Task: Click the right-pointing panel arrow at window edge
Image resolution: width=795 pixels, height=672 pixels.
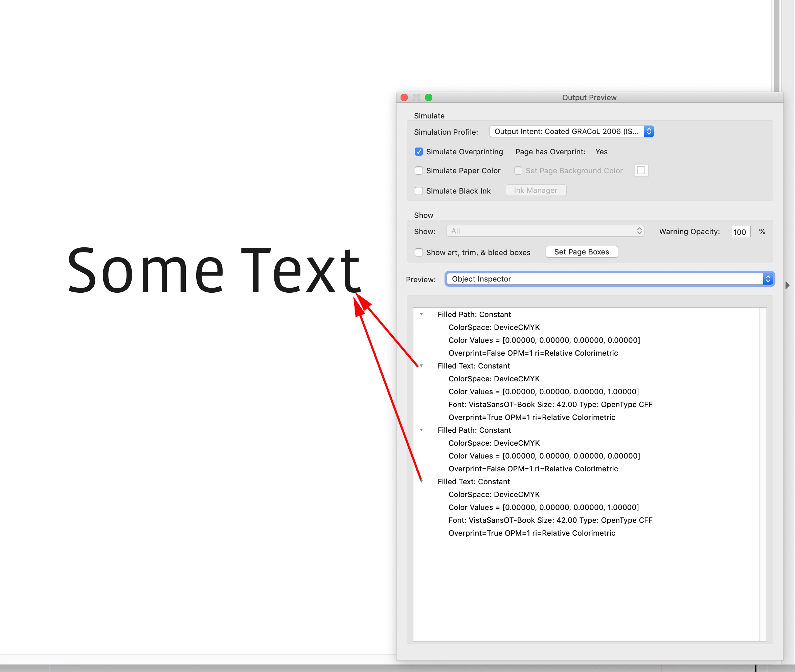Action: (x=787, y=285)
